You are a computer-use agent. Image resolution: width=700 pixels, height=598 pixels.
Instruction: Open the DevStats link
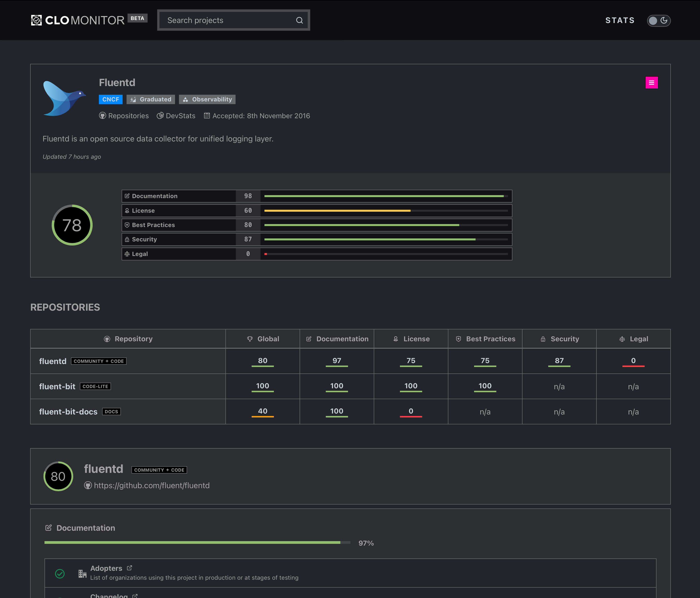(176, 115)
